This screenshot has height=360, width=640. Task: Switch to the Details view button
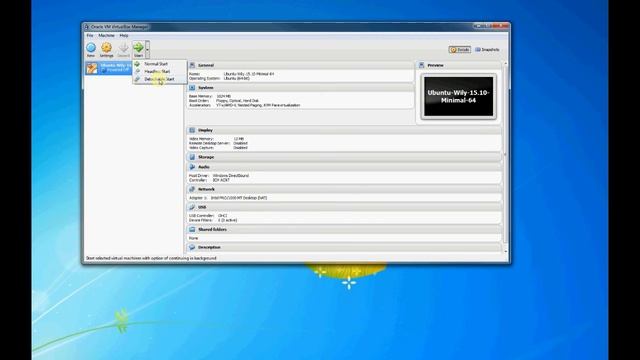pos(460,49)
